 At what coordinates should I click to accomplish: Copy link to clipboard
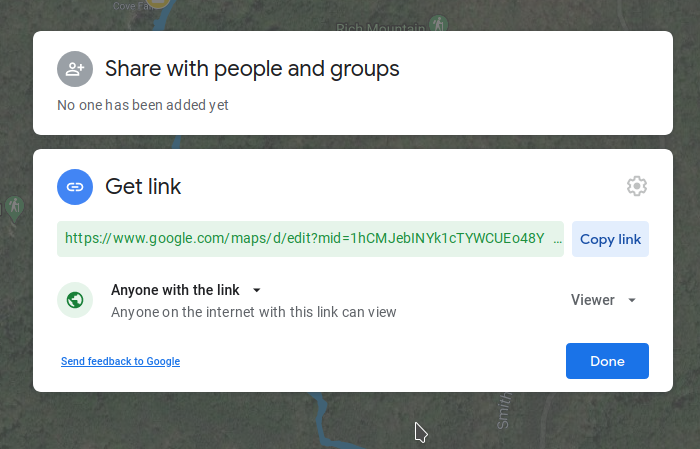pos(610,239)
